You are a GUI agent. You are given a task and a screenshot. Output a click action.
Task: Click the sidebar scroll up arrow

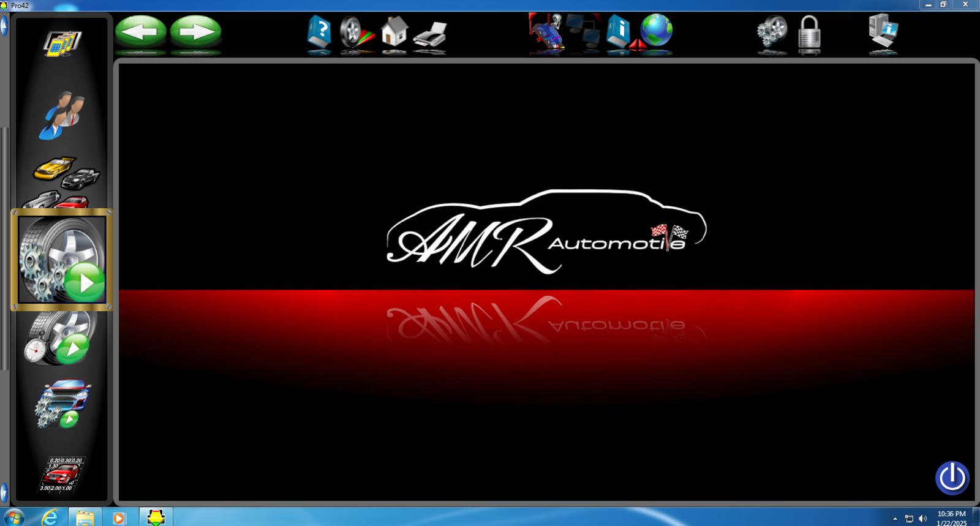(x=4, y=26)
